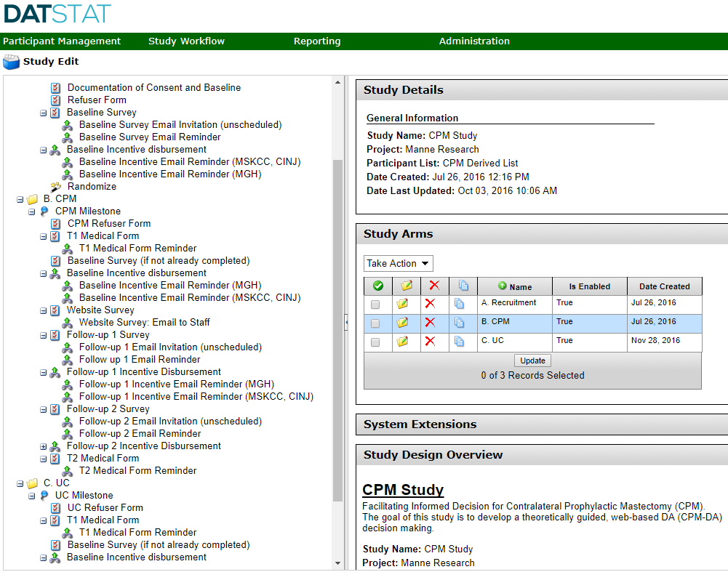Image resolution: width=728 pixels, height=572 pixels.
Task: Select 'Follow up 1 Email Reminder' tree row
Action: (140, 360)
